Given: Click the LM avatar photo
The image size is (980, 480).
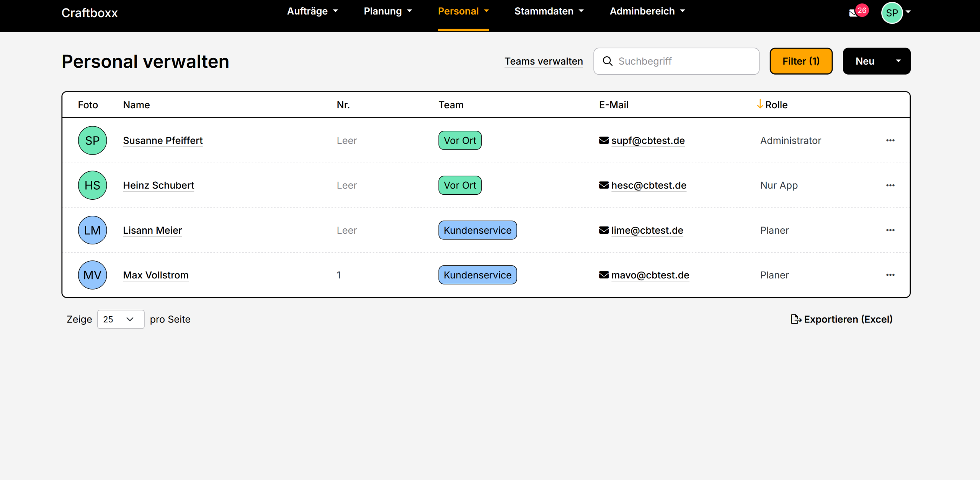Looking at the screenshot, I should pos(92,230).
